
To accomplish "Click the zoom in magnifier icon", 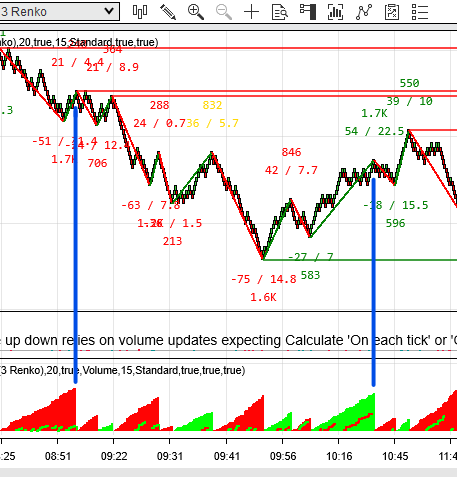I will (196, 12).
